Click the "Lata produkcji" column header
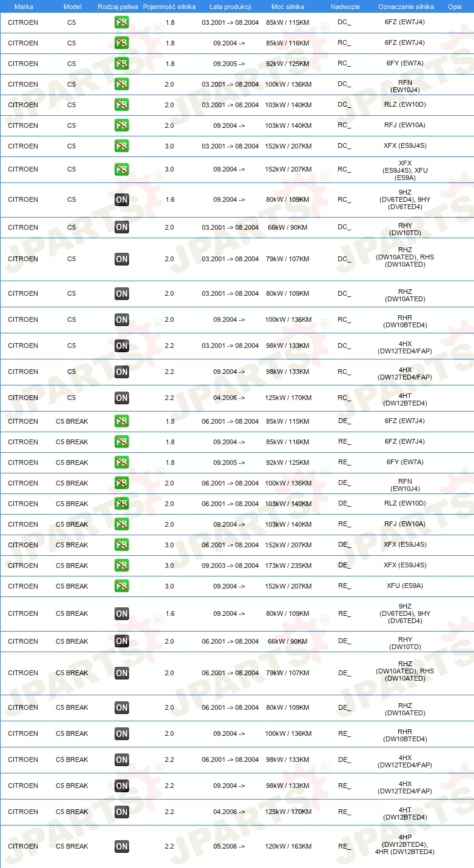474x868 pixels. pos(230,7)
